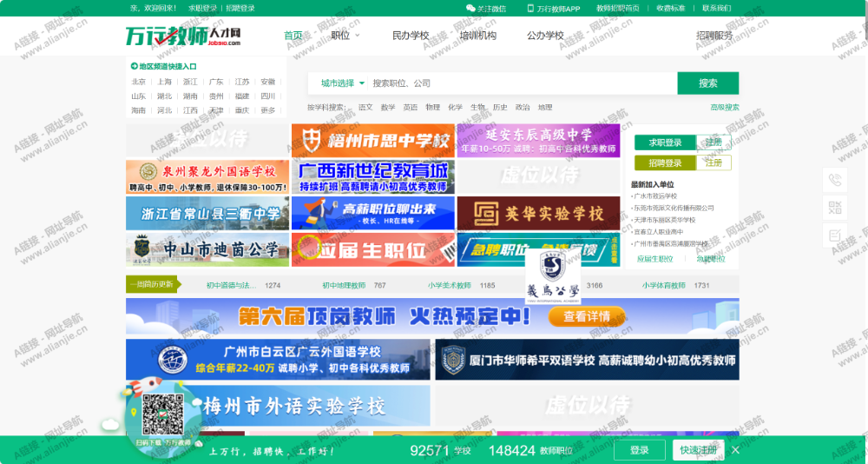Open 招聘服务 menu item

coord(714,36)
